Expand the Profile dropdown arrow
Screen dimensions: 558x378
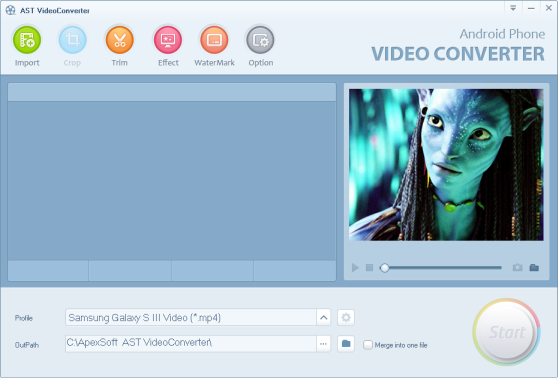pos(323,317)
